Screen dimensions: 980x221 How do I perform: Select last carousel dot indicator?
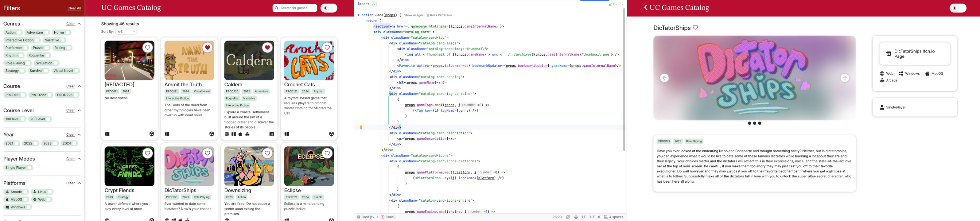[x=760, y=123]
